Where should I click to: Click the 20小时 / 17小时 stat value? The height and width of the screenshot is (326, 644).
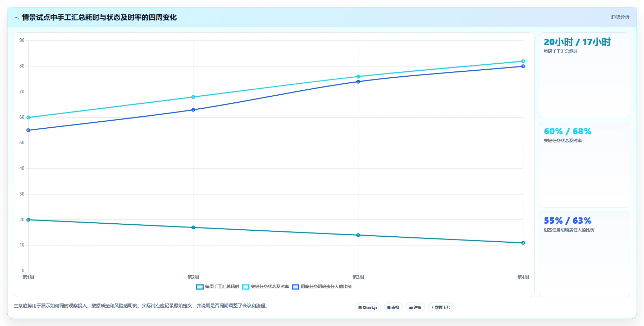(x=577, y=42)
